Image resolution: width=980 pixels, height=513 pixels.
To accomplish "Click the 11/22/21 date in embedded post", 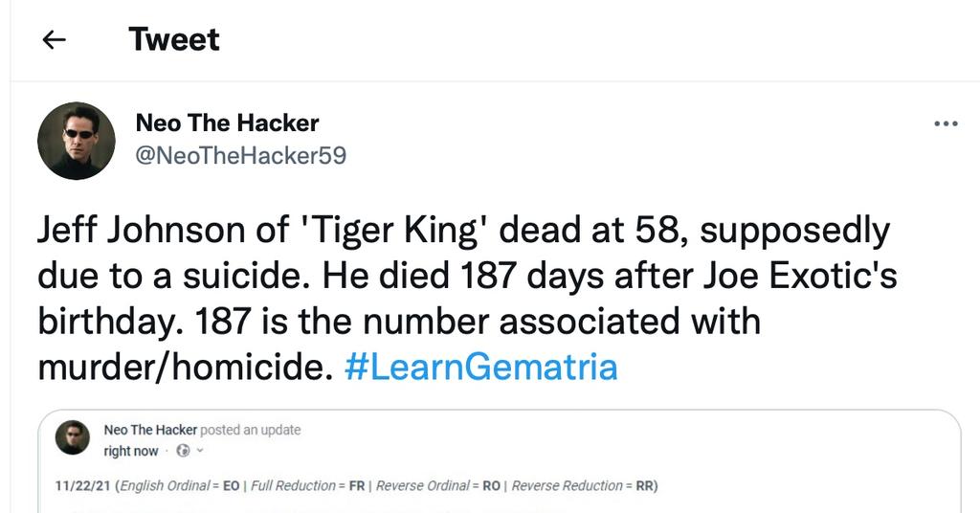I will coord(82,485).
